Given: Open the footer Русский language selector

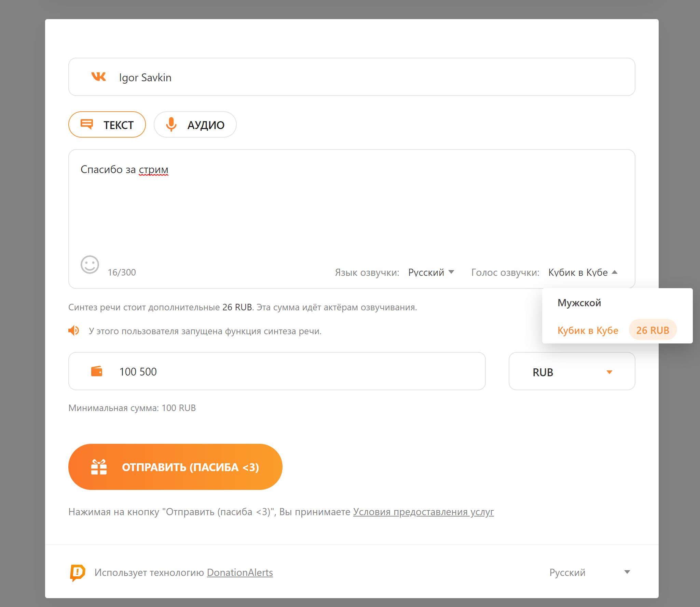Looking at the screenshot, I should pyautogui.click(x=589, y=573).
